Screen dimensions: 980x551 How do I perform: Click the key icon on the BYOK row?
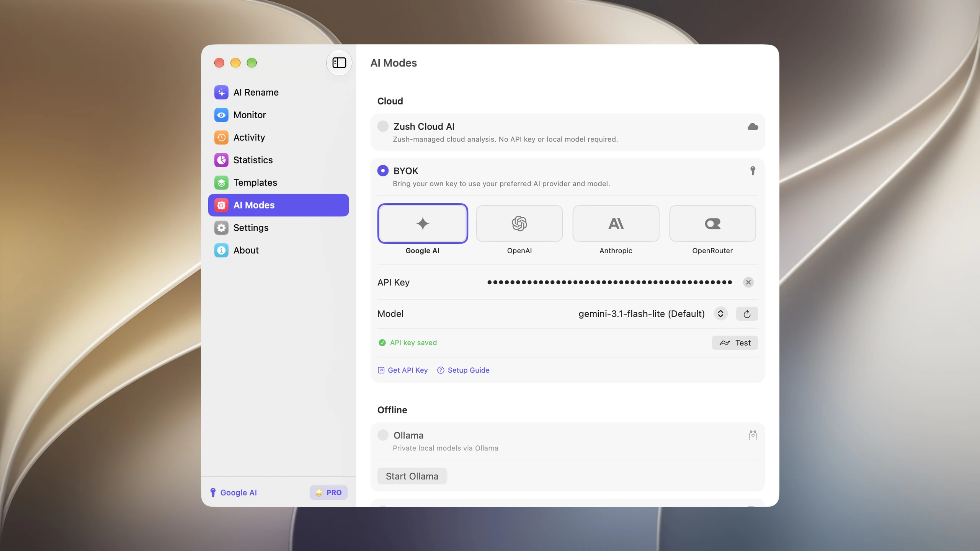coord(753,171)
